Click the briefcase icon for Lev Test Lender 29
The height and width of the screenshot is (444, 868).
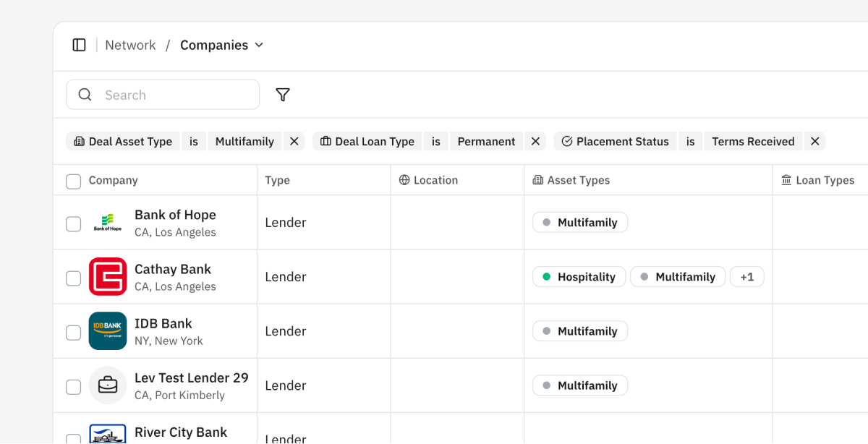108,385
